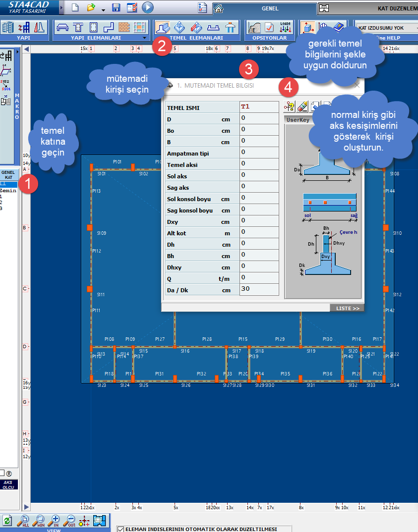Select the L-shaped polygon element icon
Screen dimensions: 418x532
click(x=109, y=27)
